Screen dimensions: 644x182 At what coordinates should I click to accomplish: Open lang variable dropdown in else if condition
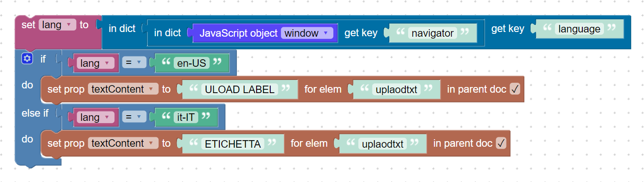94,117
